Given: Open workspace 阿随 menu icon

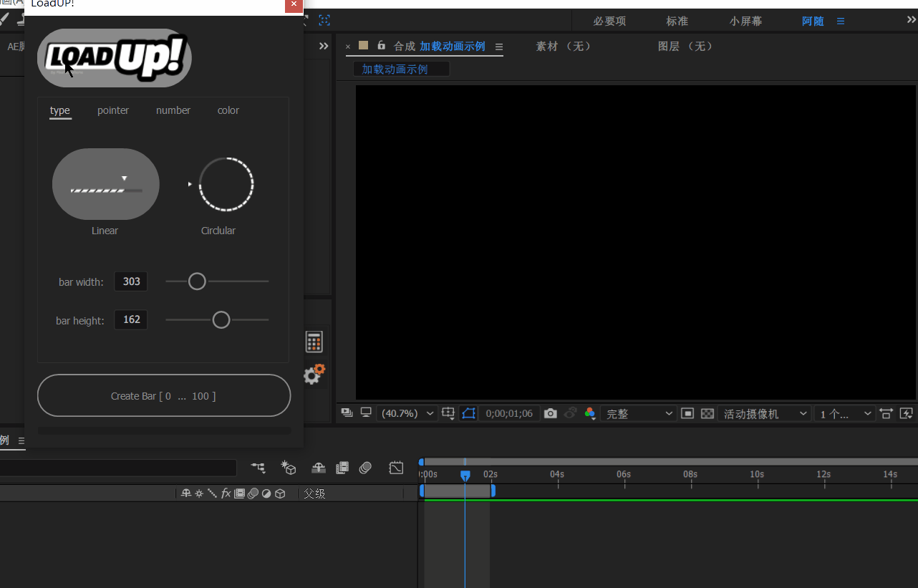Looking at the screenshot, I should [841, 21].
